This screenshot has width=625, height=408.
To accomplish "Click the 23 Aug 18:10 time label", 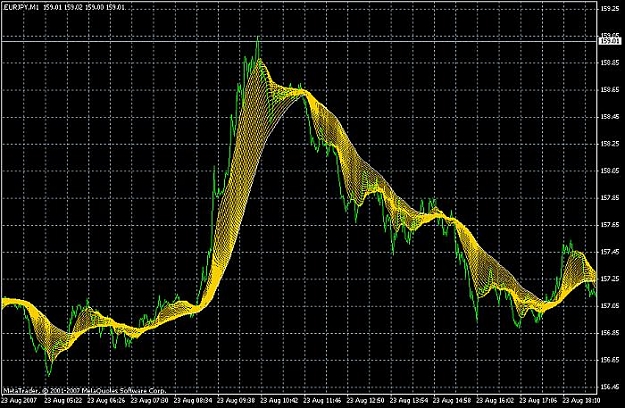I will pyautogui.click(x=582, y=400).
